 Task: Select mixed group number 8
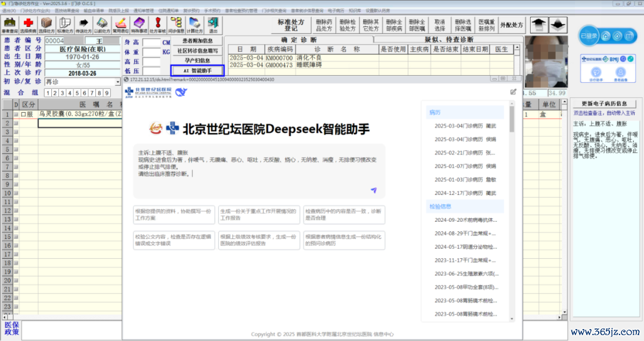[x=100, y=93]
